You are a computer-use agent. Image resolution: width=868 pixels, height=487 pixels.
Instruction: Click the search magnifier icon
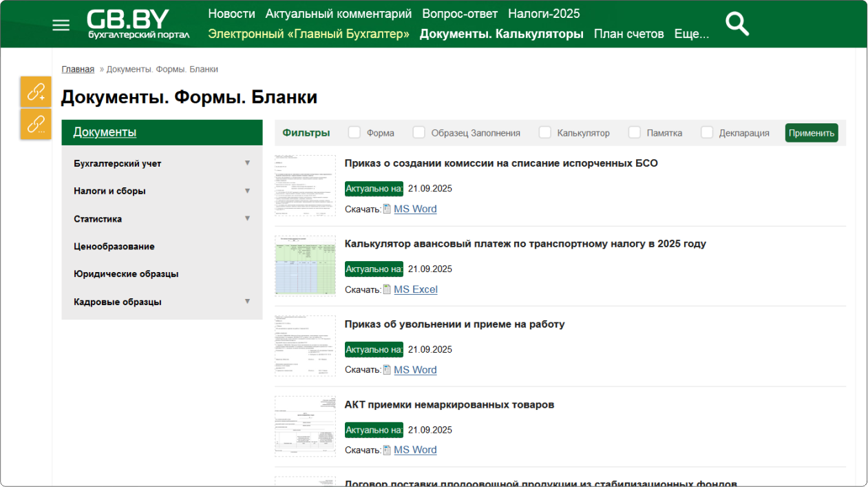coord(737,25)
